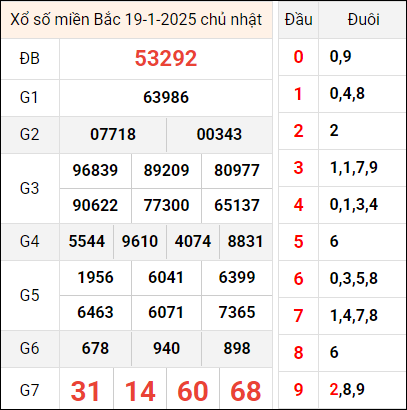Click the Đầu column header
This screenshot has width=407, height=410.
point(298,20)
